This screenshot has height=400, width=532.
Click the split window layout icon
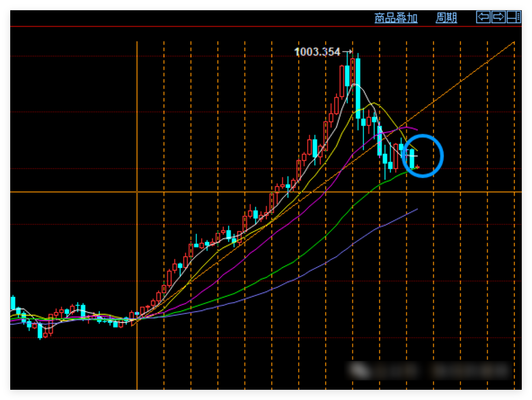[x=514, y=17]
